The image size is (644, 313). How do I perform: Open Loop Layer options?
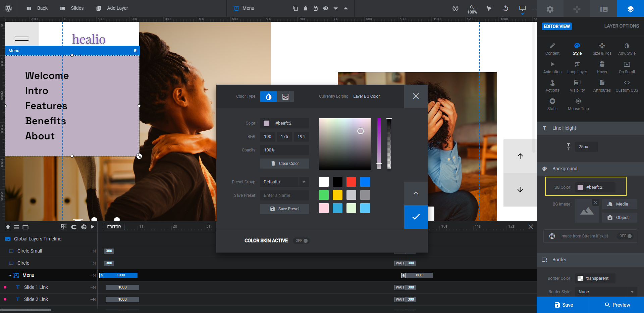[x=577, y=68]
